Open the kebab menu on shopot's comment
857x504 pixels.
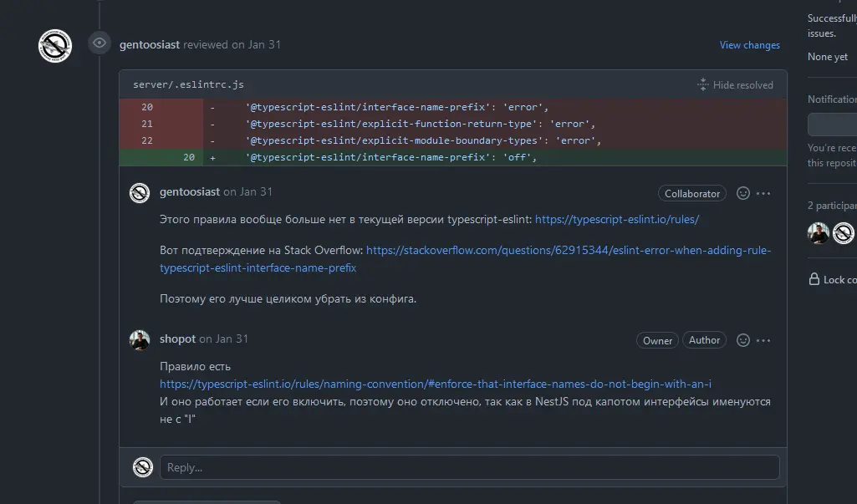[x=763, y=340]
